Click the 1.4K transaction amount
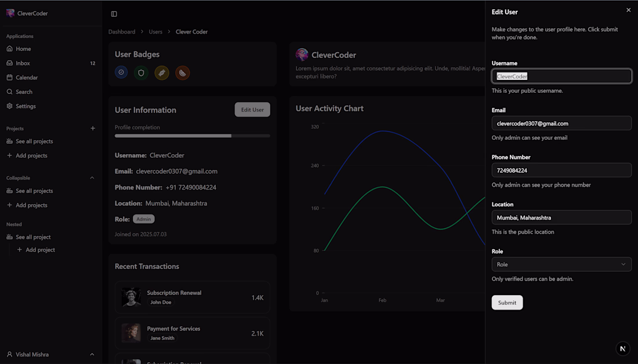This screenshot has height=364, width=638. pyautogui.click(x=257, y=298)
